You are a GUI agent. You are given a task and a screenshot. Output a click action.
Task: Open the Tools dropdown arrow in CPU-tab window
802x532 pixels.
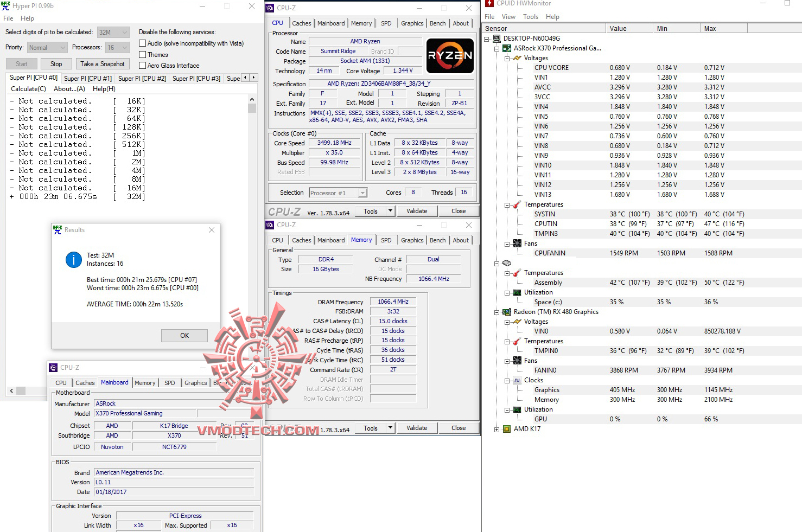tap(390, 211)
